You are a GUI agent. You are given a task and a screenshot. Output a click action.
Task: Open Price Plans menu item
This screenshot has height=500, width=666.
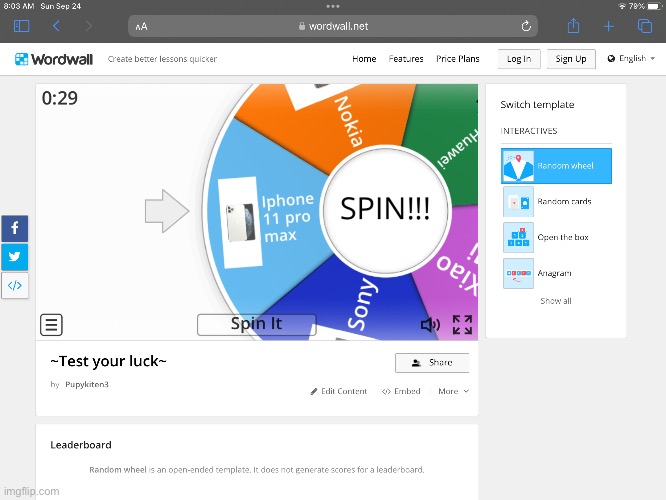[x=457, y=59]
